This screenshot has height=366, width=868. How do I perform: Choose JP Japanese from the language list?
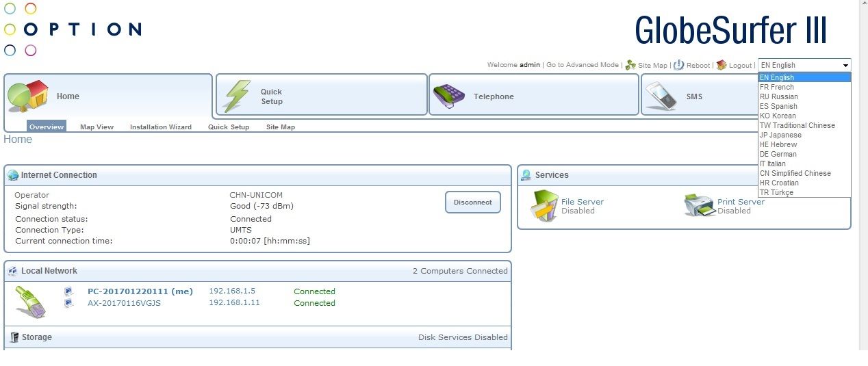click(x=804, y=135)
